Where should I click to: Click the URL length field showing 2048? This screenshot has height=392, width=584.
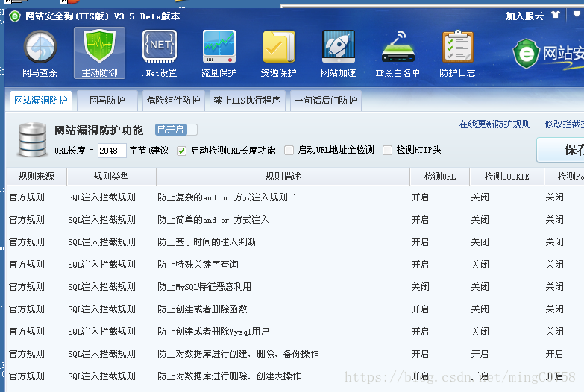112,151
